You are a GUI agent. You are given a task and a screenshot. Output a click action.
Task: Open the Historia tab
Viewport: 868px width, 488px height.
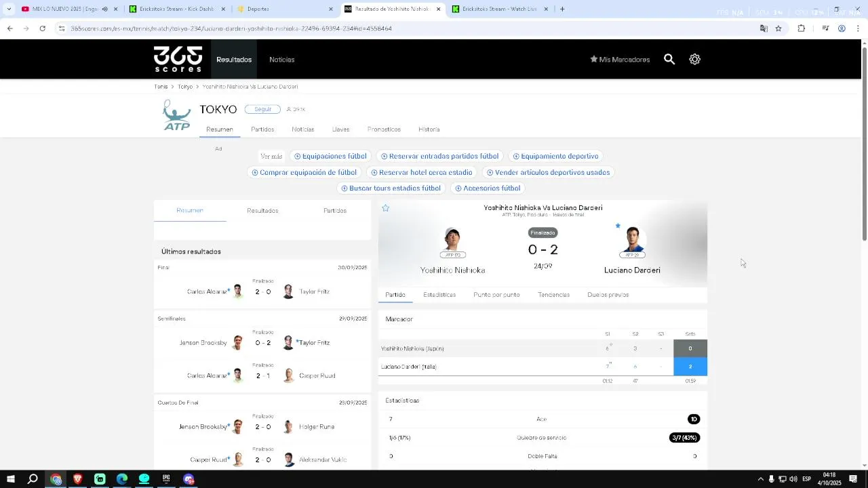[x=429, y=129]
